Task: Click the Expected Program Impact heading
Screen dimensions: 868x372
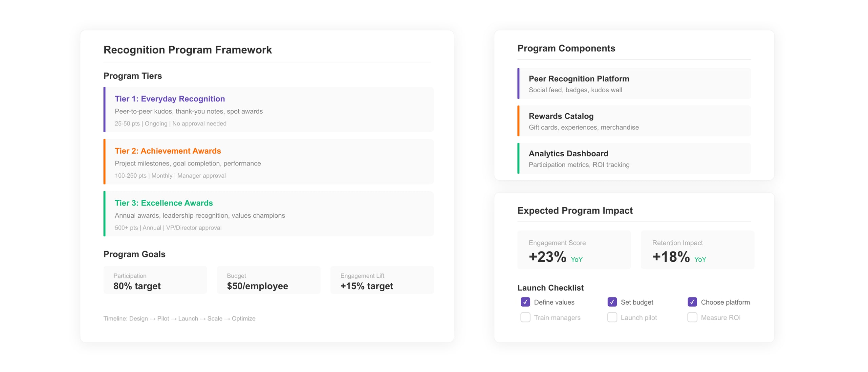Action: (574, 211)
